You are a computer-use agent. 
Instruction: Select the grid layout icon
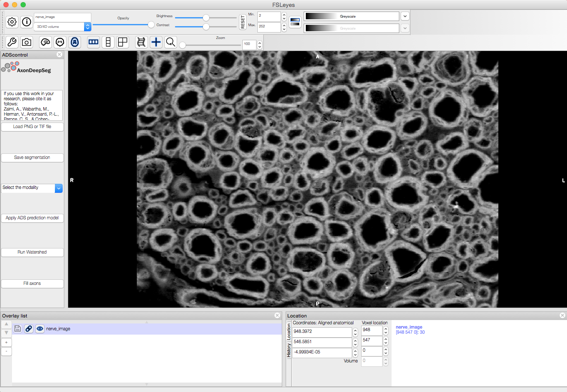tap(123, 42)
